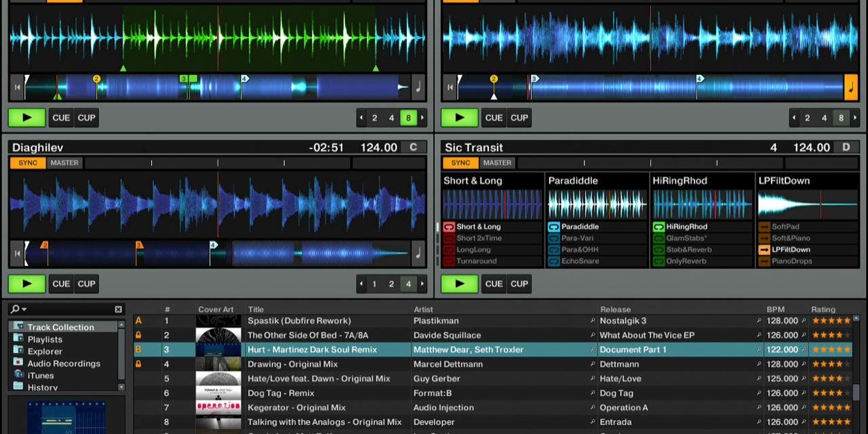Click left loop-size arrow on Diaghilev deck
Viewport: 868px width, 434px height.
361,284
